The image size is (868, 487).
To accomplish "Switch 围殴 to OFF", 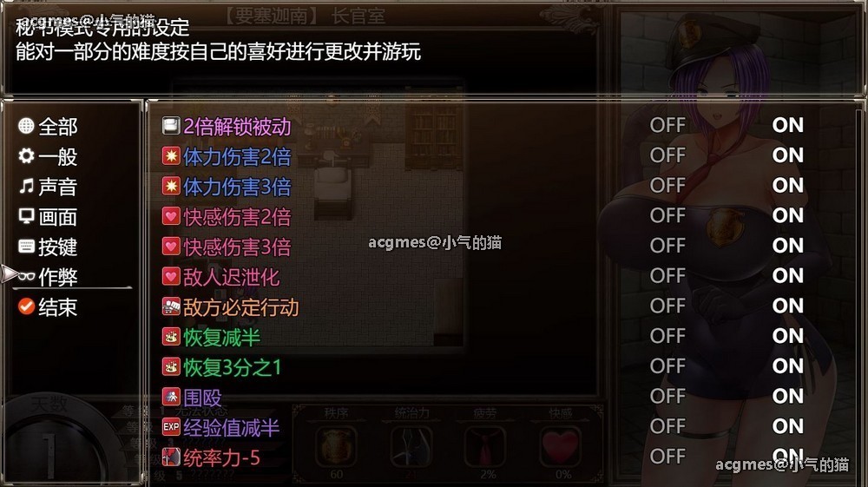I will tap(667, 396).
